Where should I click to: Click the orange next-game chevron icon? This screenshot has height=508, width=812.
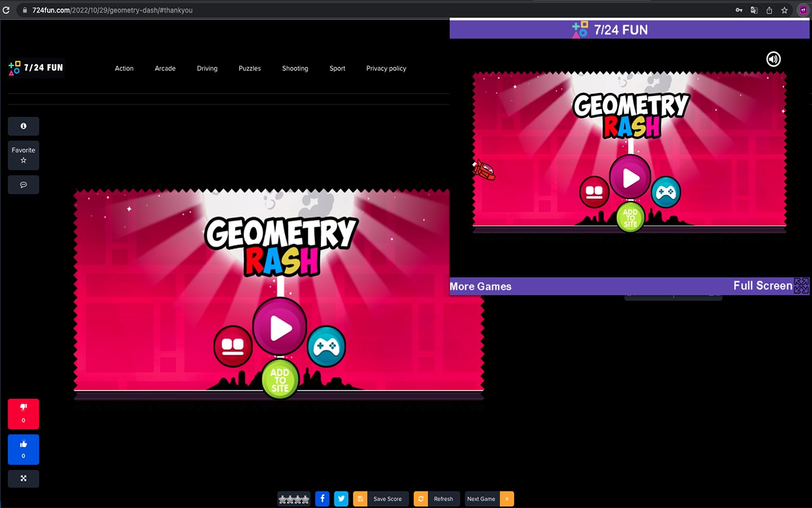[507, 498]
